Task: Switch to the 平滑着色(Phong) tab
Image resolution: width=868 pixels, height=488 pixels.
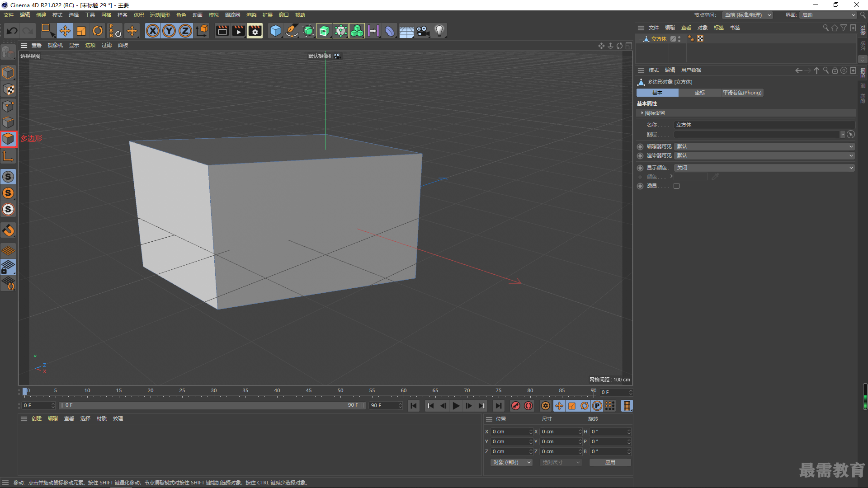Action: point(742,93)
